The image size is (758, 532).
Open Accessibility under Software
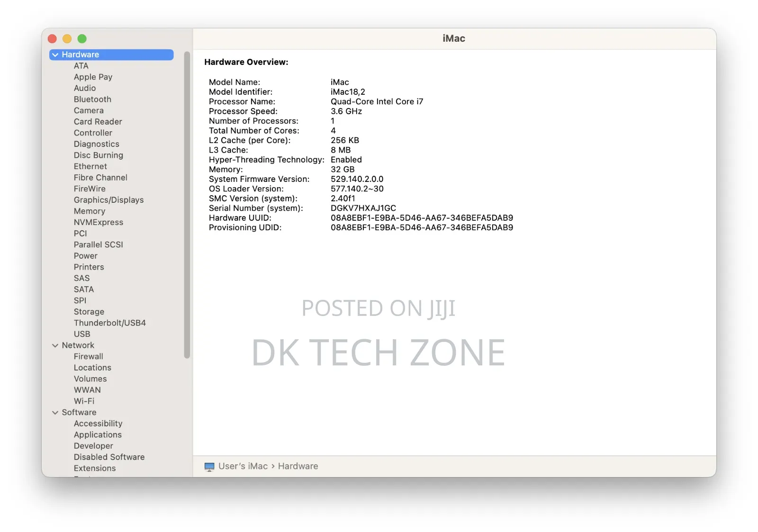[98, 424]
